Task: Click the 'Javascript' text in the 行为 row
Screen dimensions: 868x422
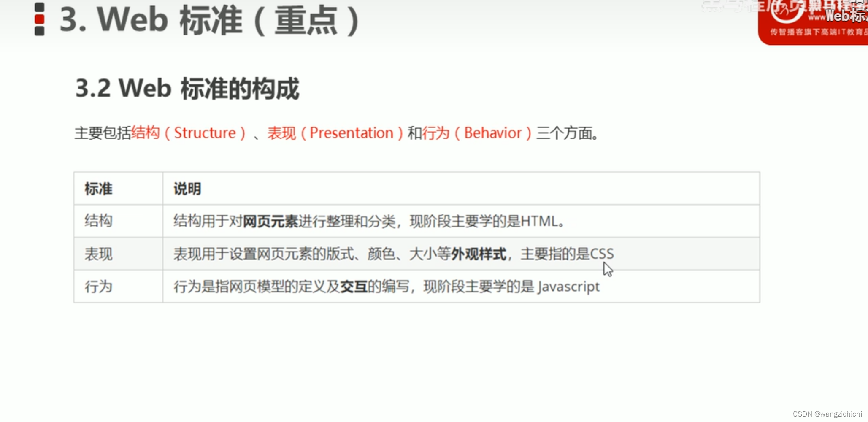Action: (x=569, y=287)
